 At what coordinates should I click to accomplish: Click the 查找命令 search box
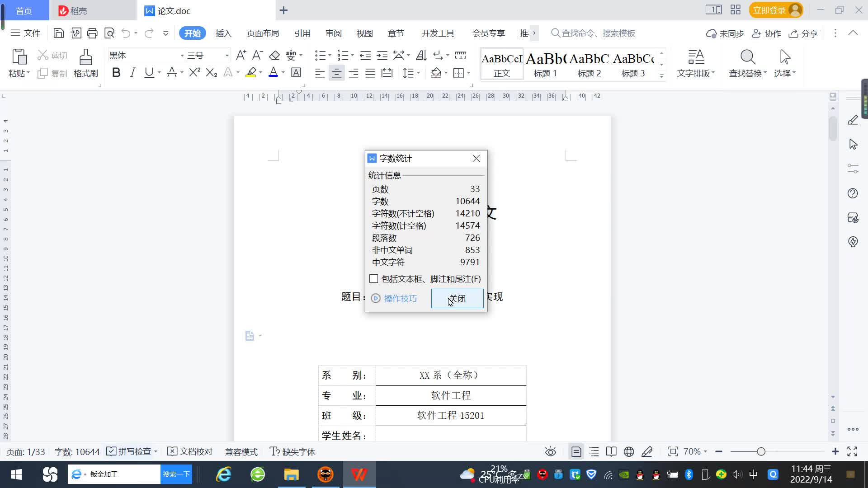click(598, 33)
